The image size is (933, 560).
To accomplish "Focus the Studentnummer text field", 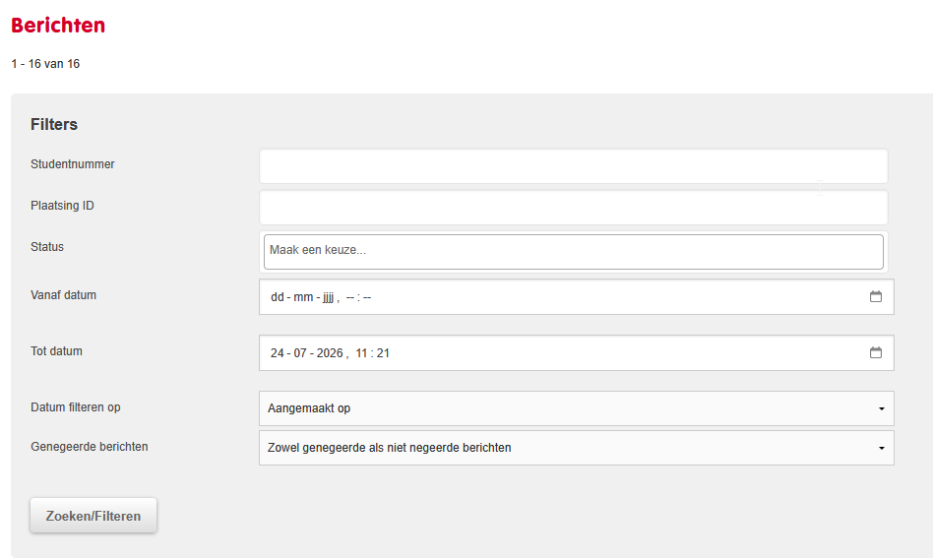I will point(573,166).
